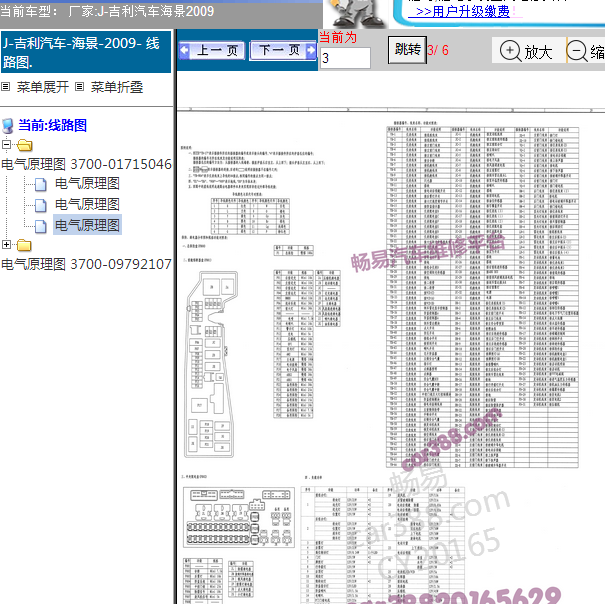
Task: Click the open folder icon for 3700-01715046
Action: coord(24,145)
